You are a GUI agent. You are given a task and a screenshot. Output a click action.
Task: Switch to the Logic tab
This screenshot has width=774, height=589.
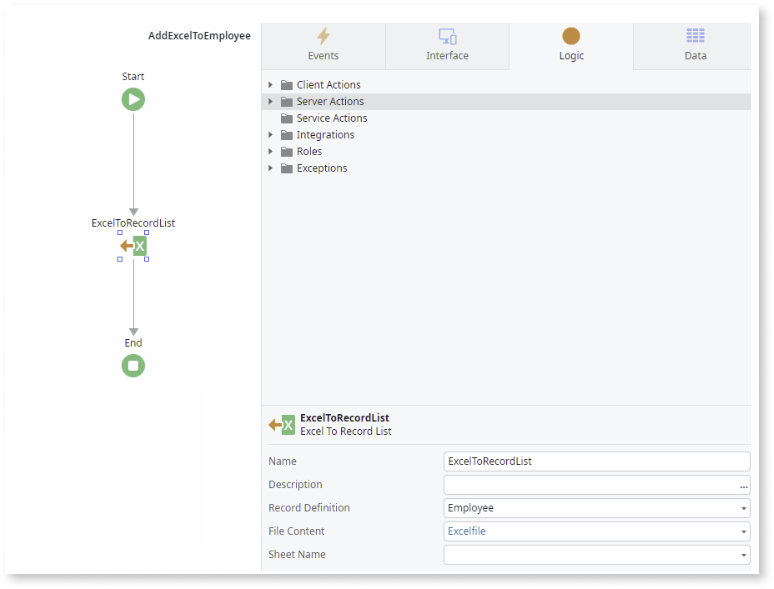[571, 46]
